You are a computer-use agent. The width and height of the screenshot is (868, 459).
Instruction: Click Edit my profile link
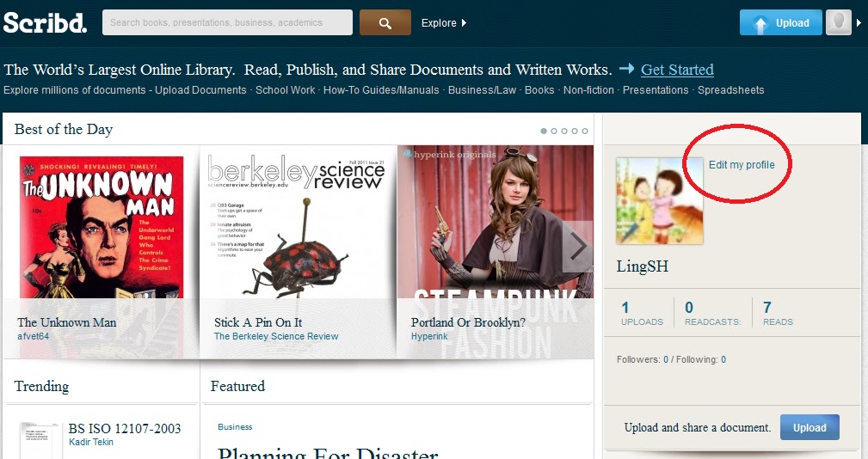(x=742, y=165)
